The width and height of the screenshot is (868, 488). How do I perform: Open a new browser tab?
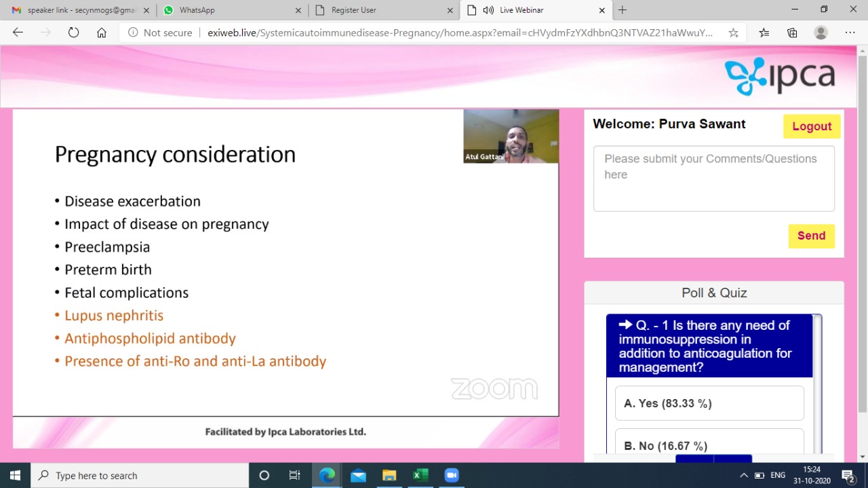pos(623,10)
